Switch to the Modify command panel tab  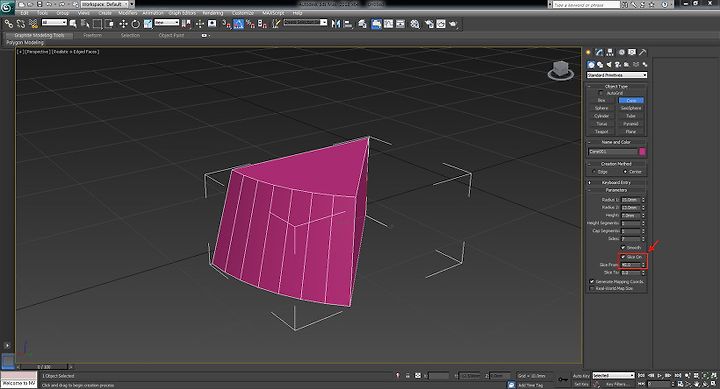[599, 52]
